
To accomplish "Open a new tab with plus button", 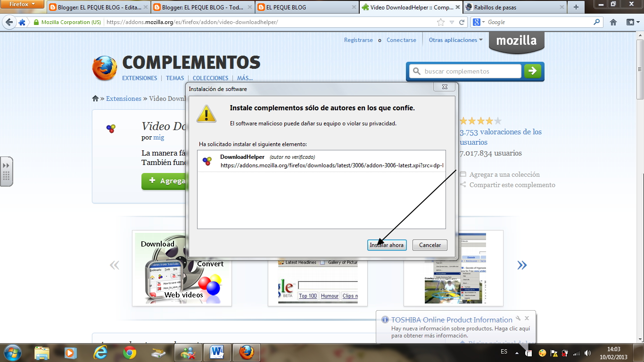I will pyautogui.click(x=576, y=7).
